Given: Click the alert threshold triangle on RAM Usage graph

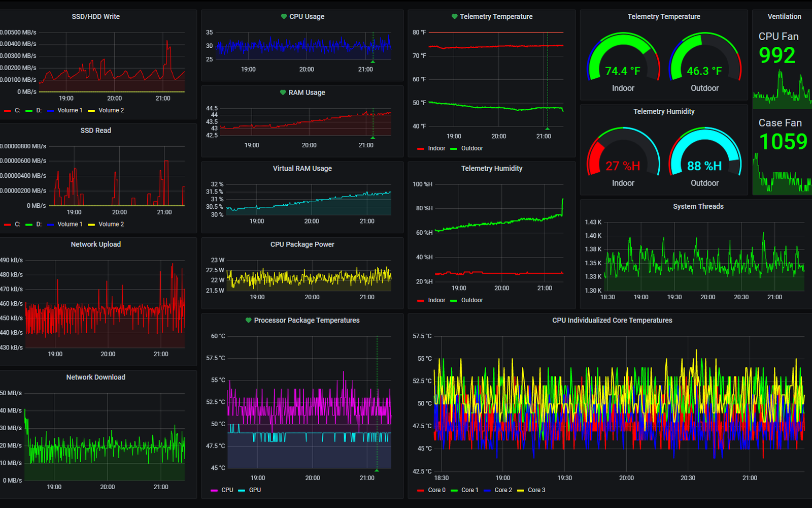Looking at the screenshot, I should pos(373,137).
